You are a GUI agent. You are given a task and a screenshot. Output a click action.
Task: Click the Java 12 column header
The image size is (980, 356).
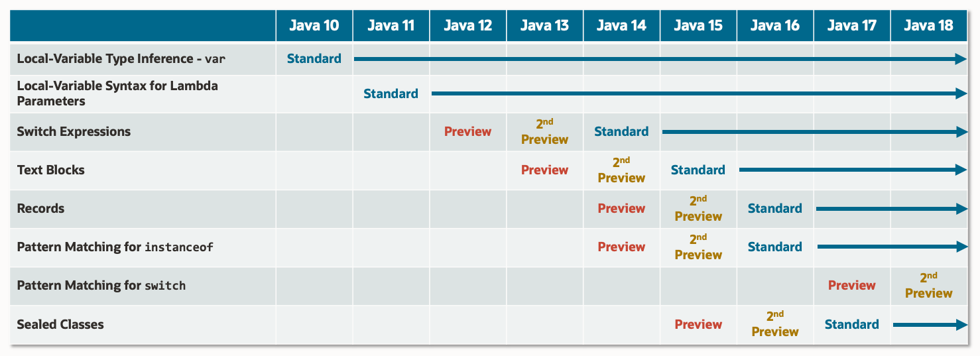click(467, 26)
